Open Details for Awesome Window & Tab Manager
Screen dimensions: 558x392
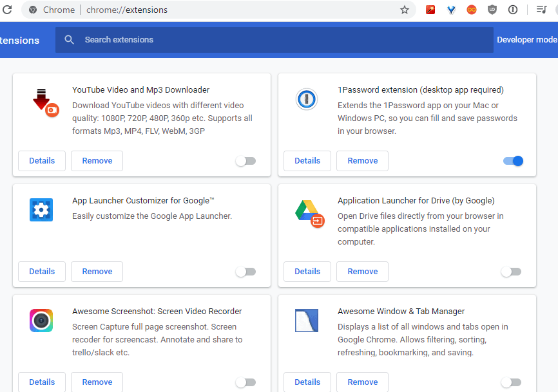pos(307,382)
